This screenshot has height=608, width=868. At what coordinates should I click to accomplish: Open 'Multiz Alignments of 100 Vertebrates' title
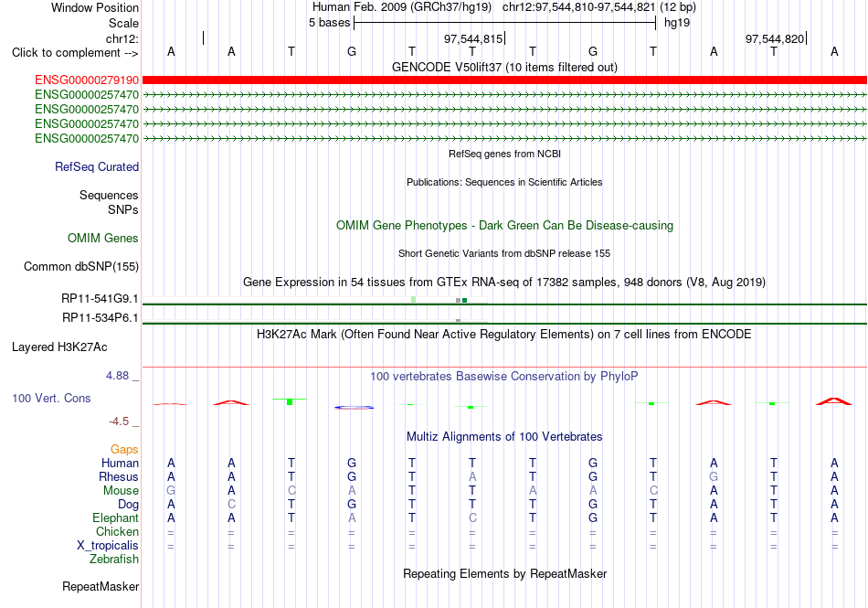pyautogui.click(x=504, y=436)
